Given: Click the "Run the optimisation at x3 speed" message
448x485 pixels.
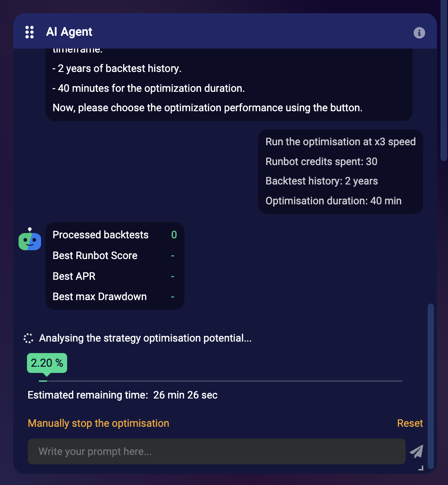Looking at the screenshot, I should (340, 142).
